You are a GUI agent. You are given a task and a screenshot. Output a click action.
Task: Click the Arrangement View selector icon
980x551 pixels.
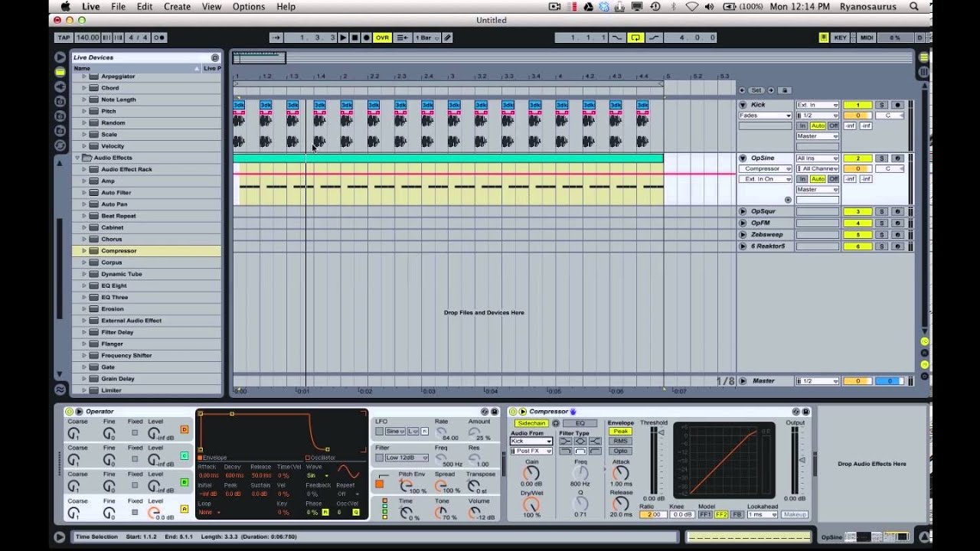click(x=924, y=57)
